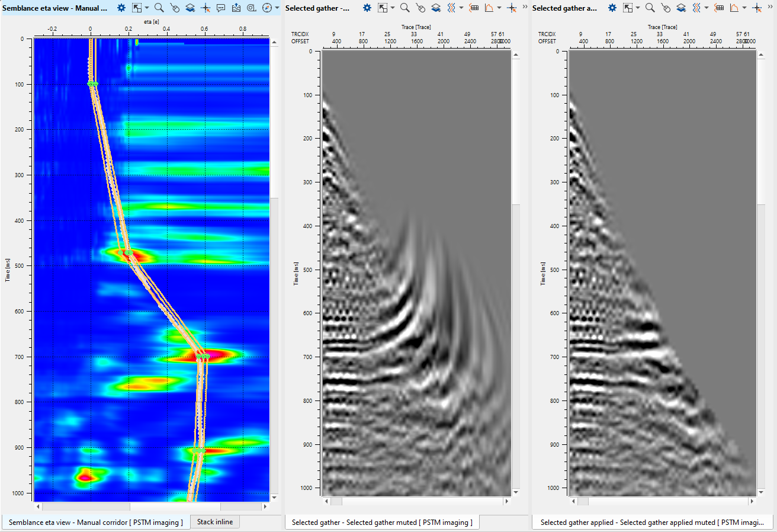Click crosshair cursor icon in Selected gather applied toolbar
Viewport: 777px width, 532px height.
pyautogui.click(x=758, y=8)
